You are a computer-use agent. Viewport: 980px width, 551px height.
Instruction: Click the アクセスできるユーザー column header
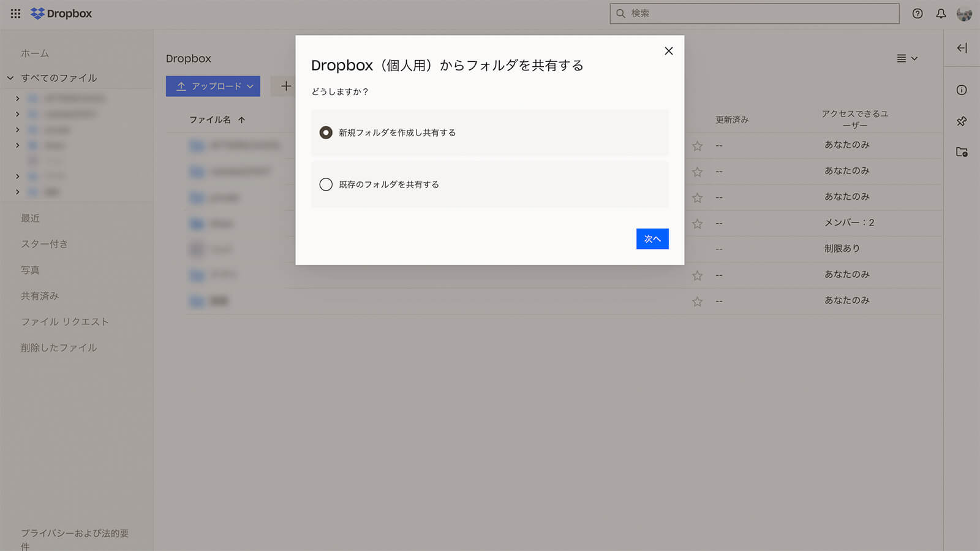click(855, 120)
